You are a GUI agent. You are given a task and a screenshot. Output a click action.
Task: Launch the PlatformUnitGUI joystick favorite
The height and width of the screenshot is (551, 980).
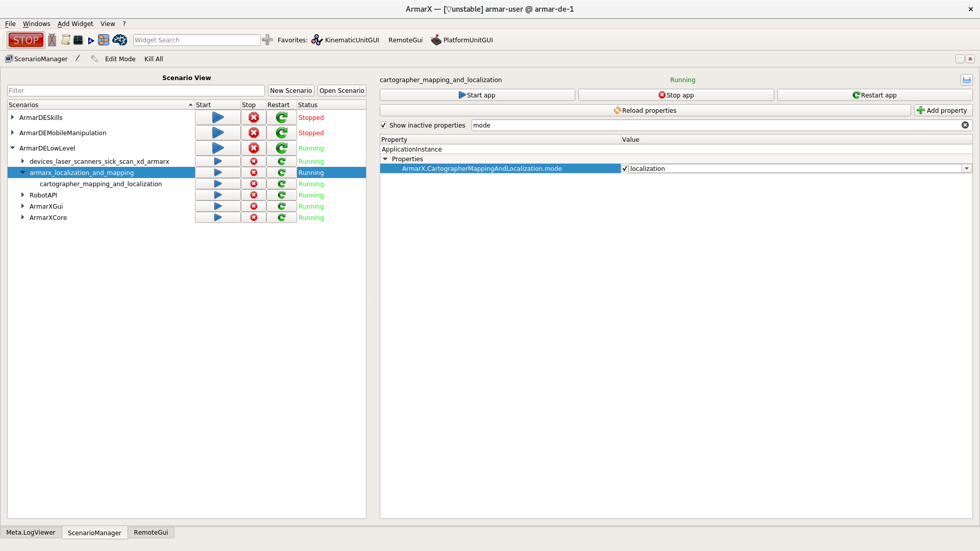coord(462,40)
